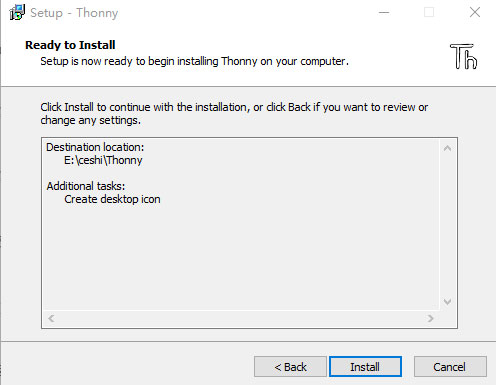Go back using the < Back button

click(290, 367)
